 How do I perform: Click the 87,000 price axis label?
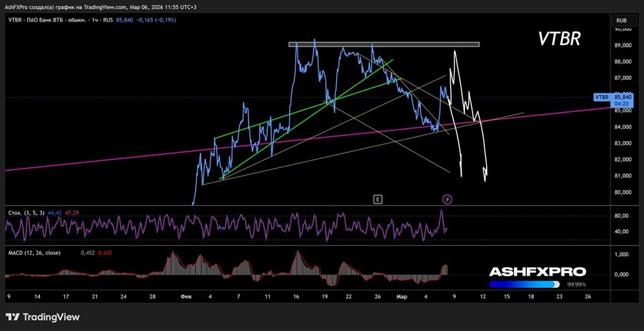[623, 78]
